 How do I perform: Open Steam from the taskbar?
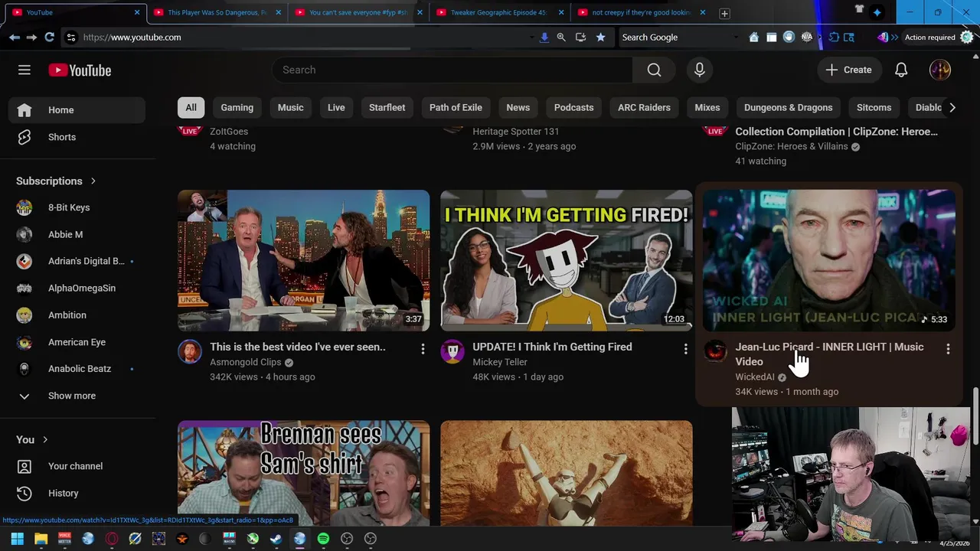276,539
